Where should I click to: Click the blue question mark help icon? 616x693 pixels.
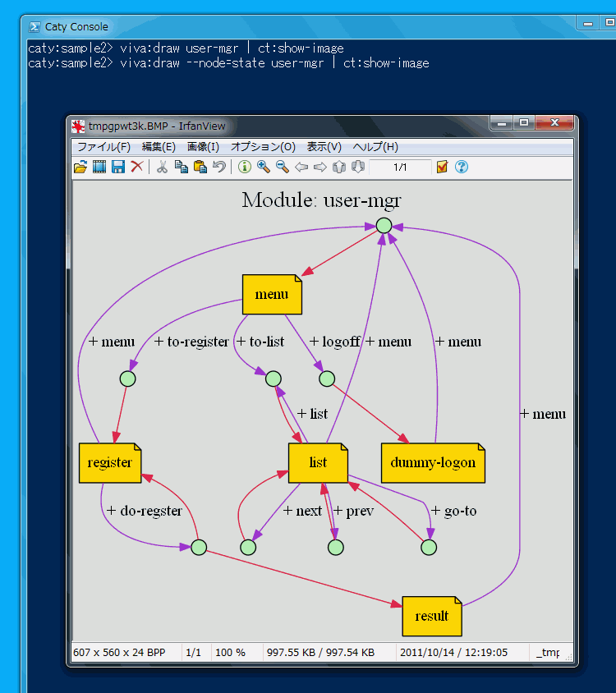click(462, 168)
